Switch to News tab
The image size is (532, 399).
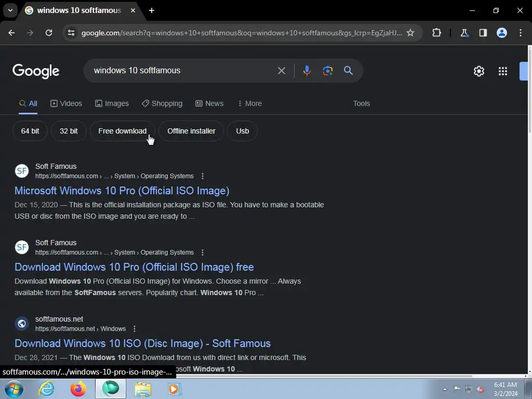coord(209,103)
